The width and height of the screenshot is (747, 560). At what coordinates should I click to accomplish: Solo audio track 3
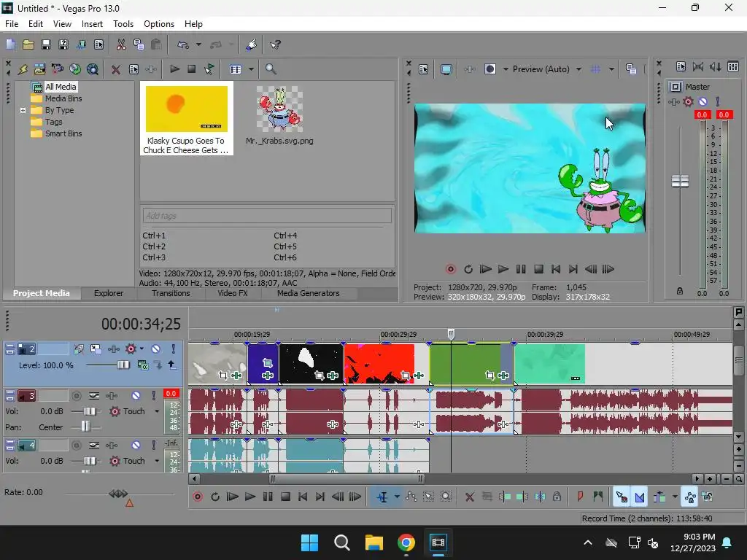(x=153, y=396)
